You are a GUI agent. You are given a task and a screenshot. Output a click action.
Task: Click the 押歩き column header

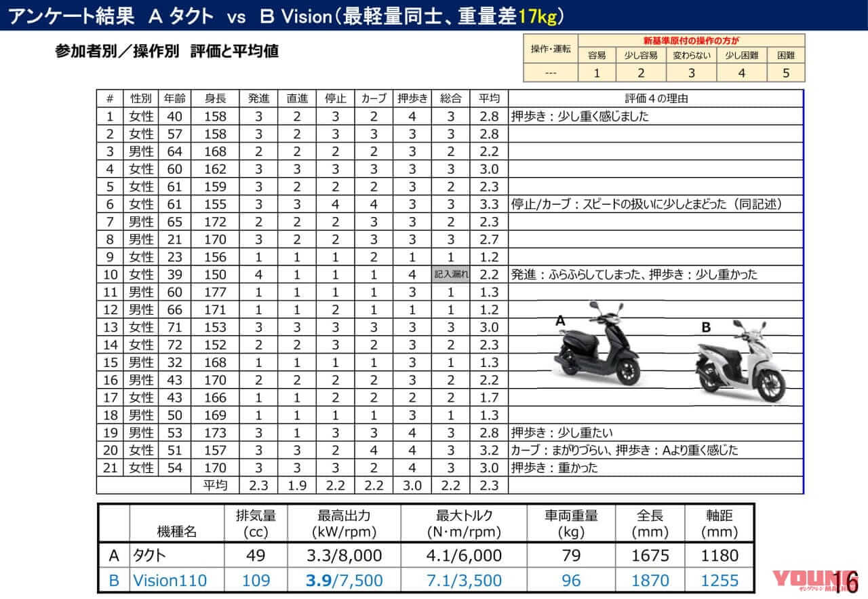(413, 98)
